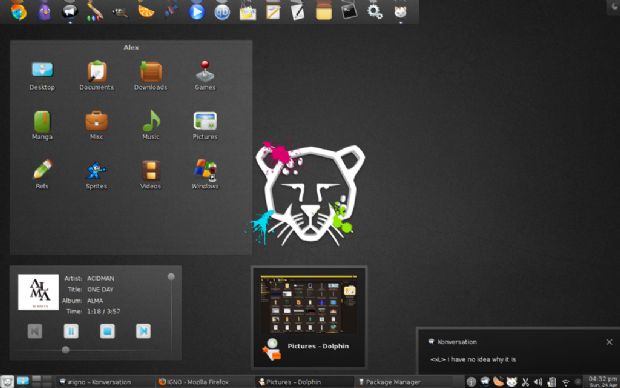Pause the ACIDMAN track playing
This screenshot has height=388, width=620.
(x=71, y=331)
